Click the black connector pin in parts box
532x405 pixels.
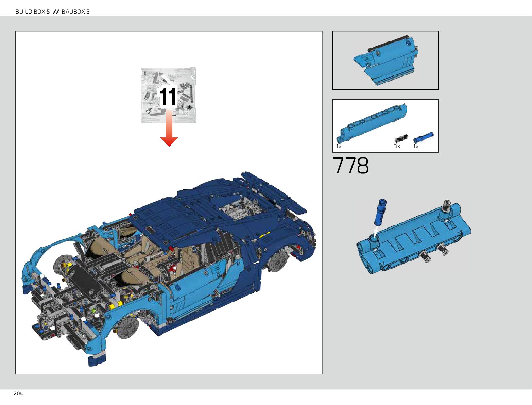(x=400, y=139)
